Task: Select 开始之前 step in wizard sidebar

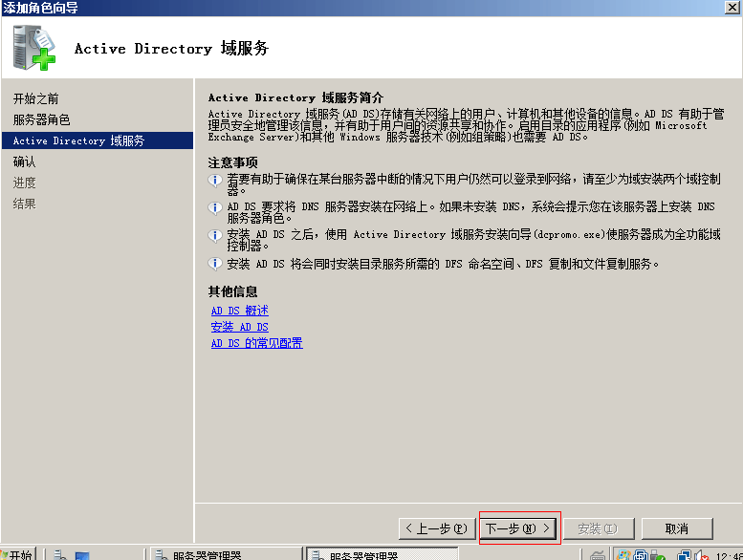Action: click(35, 98)
